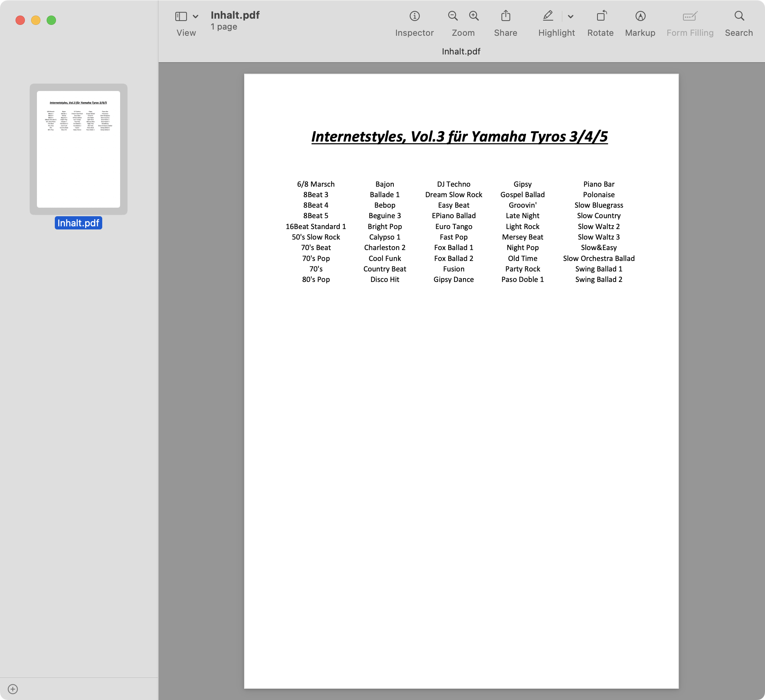
Task: Click the 'Groovin'' entry
Action: pos(522,205)
